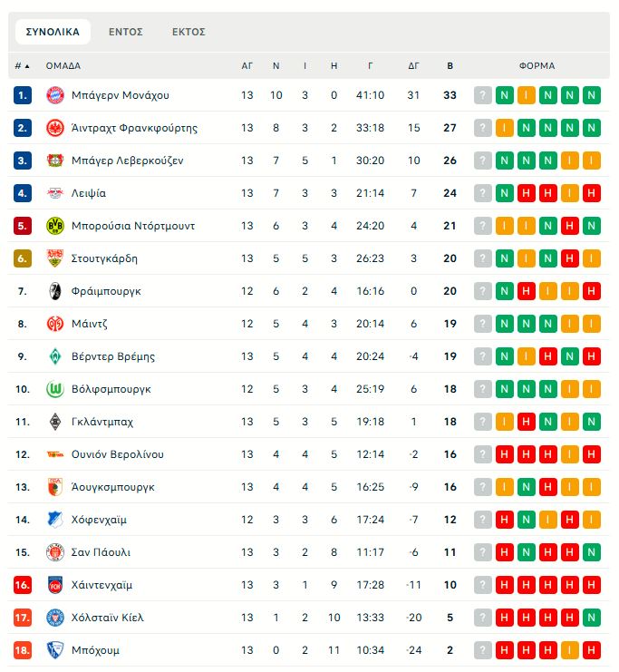Viewport: 619px width, 672px height.
Task: Switch to the ΕΚΤΟΣ tab
Action: 189,32
